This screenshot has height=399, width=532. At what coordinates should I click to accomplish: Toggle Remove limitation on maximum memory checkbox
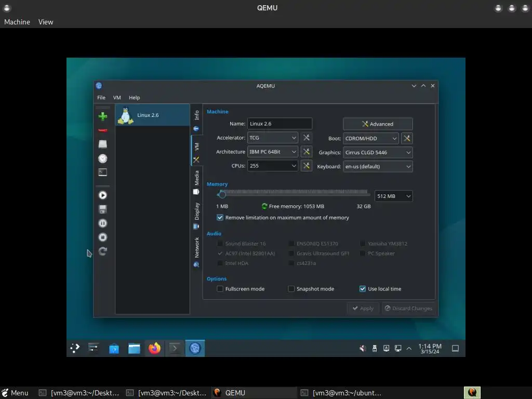220,218
